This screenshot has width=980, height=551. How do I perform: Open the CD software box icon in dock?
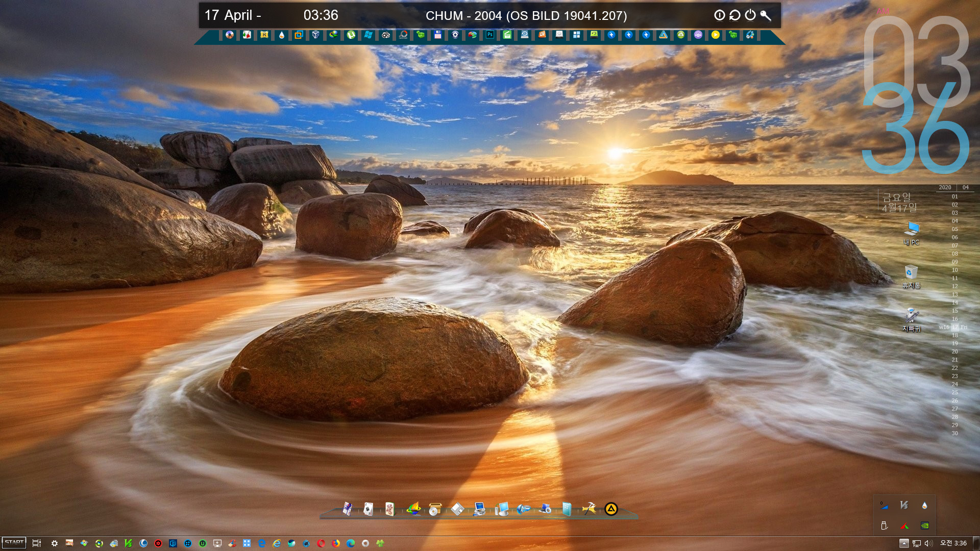435,509
